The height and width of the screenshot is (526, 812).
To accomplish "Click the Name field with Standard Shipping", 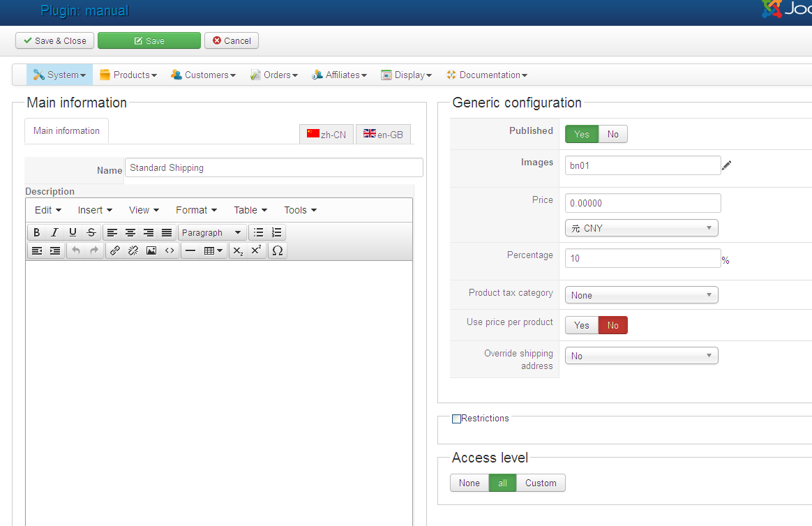I will click(x=274, y=167).
